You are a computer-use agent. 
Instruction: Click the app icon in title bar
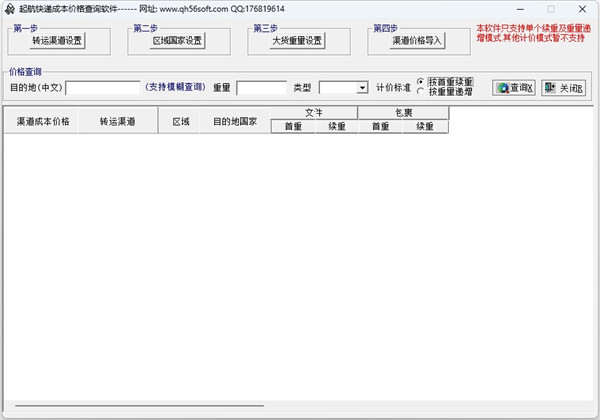point(9,8)
